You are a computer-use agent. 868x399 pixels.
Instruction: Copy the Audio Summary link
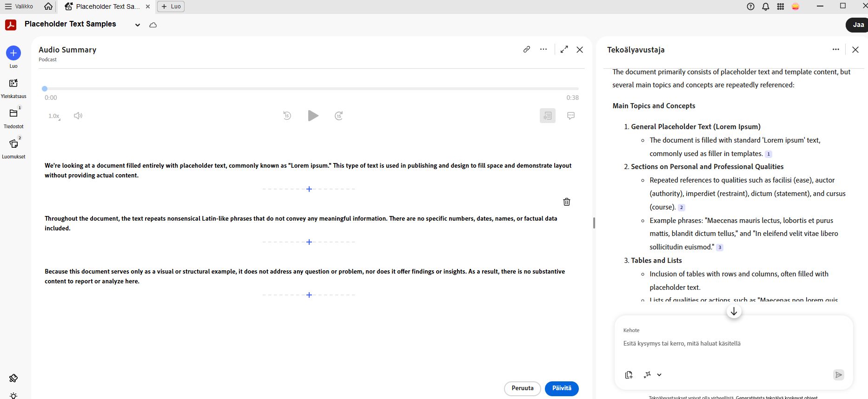coord(527,49)
